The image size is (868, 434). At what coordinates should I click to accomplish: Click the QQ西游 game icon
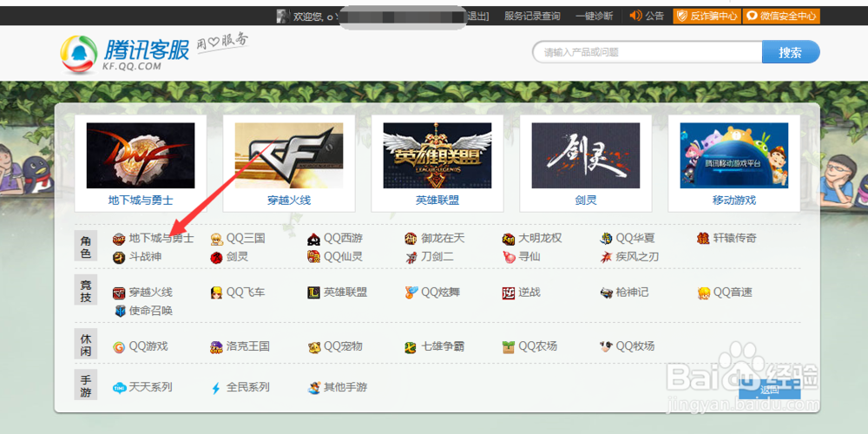314,239
